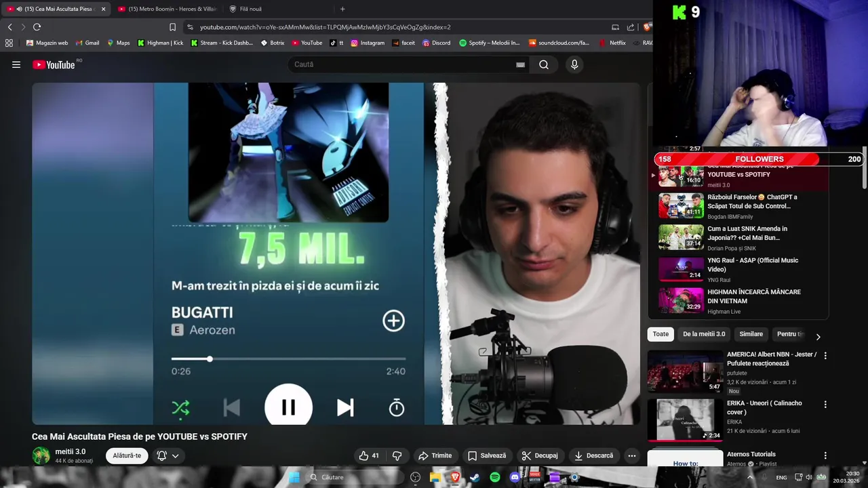Open ERIKA - Uneori cover video thumbnail
Viewport: 868px width, 488px height.
[685, 420]
